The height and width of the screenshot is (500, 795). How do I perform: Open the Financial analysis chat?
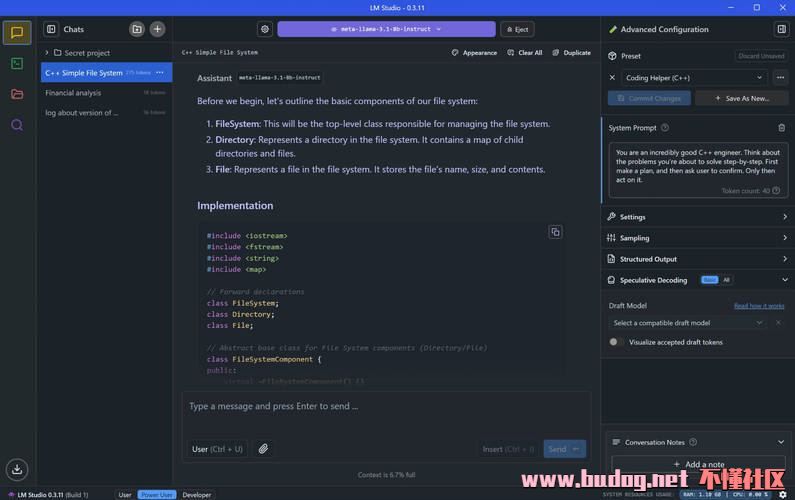click(73, 93)
